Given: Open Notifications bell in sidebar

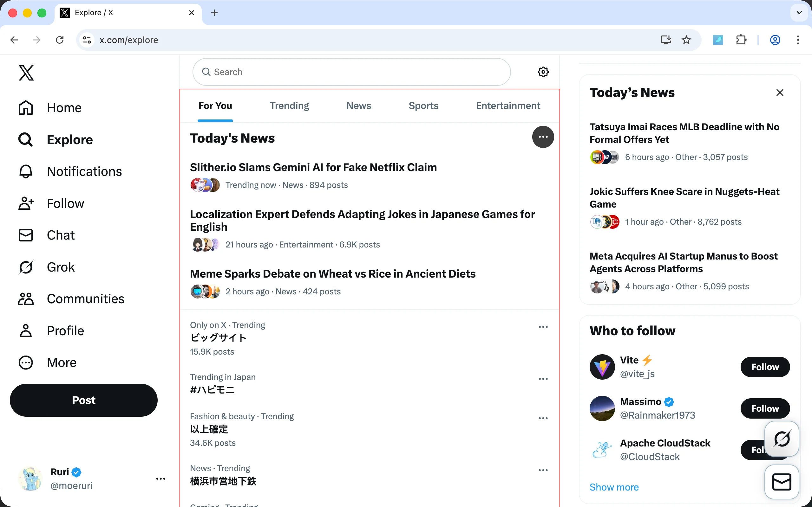Looking at the screenshot, I should tap(26, 171).
